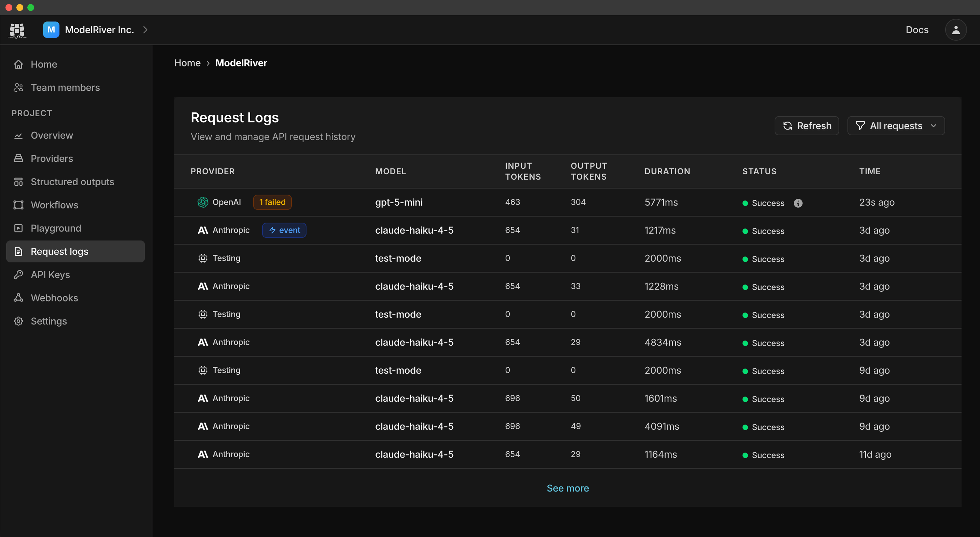Click the Refresh button
Viewport: 980px width, 537px height.
[x=806, y=125]
